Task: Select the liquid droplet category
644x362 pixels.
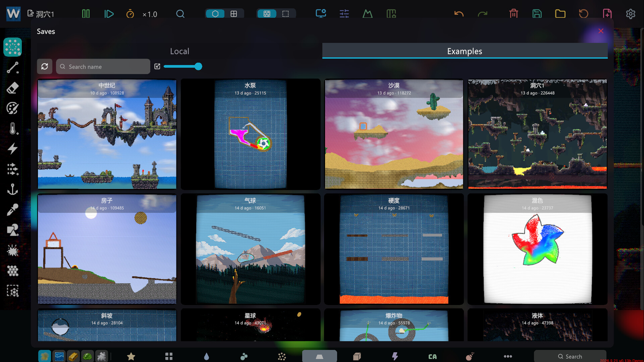Action: [x=206, y=356]
